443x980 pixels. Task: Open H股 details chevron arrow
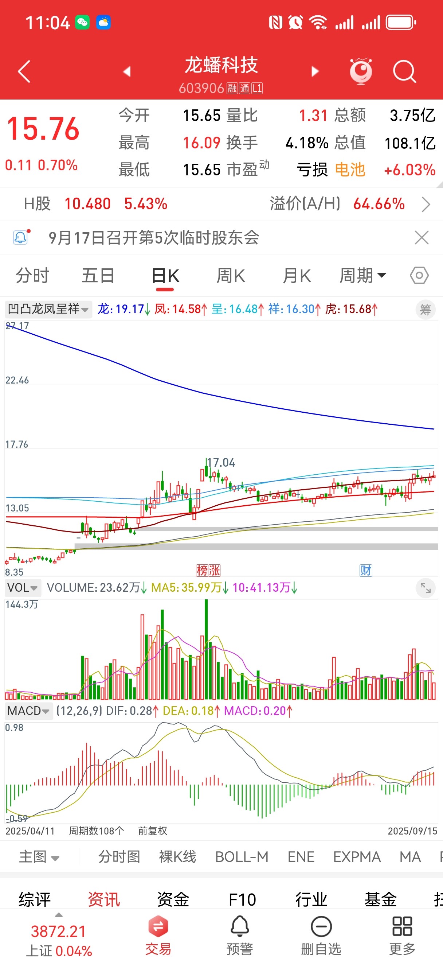point(426,204)
